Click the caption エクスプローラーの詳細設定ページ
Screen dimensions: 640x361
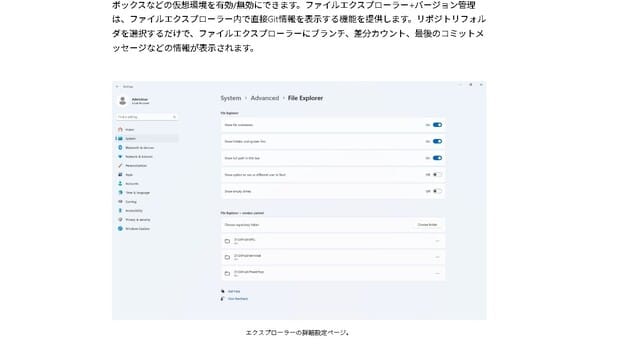tap(297, 333)
